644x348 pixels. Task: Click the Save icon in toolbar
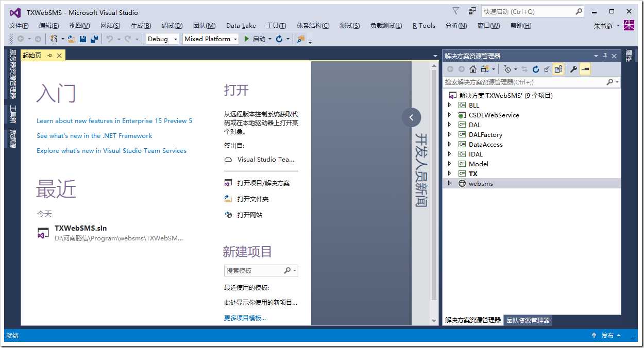[x=83, y=39]
